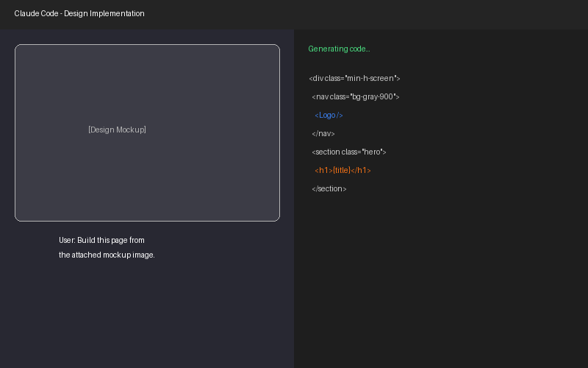Click the closing </section> tag
This screenshot has width=588, height=368.
click(x=329, y=189)
